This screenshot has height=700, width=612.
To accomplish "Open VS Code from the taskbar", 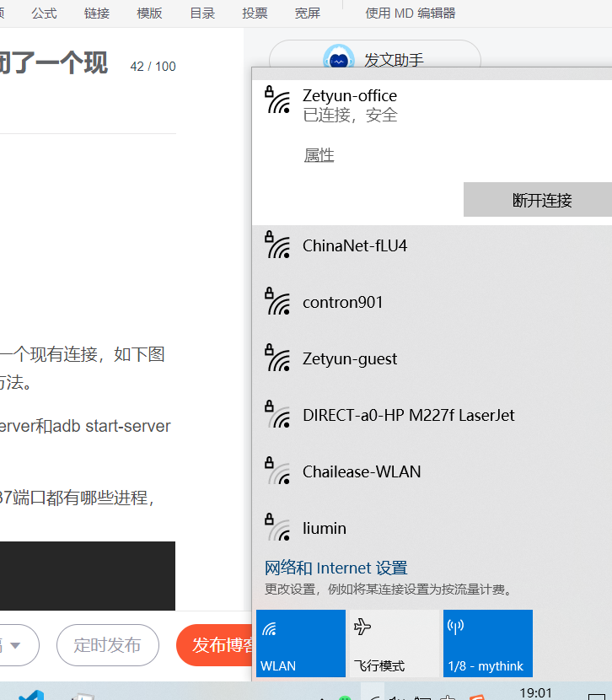I will (x=30, y=693).
